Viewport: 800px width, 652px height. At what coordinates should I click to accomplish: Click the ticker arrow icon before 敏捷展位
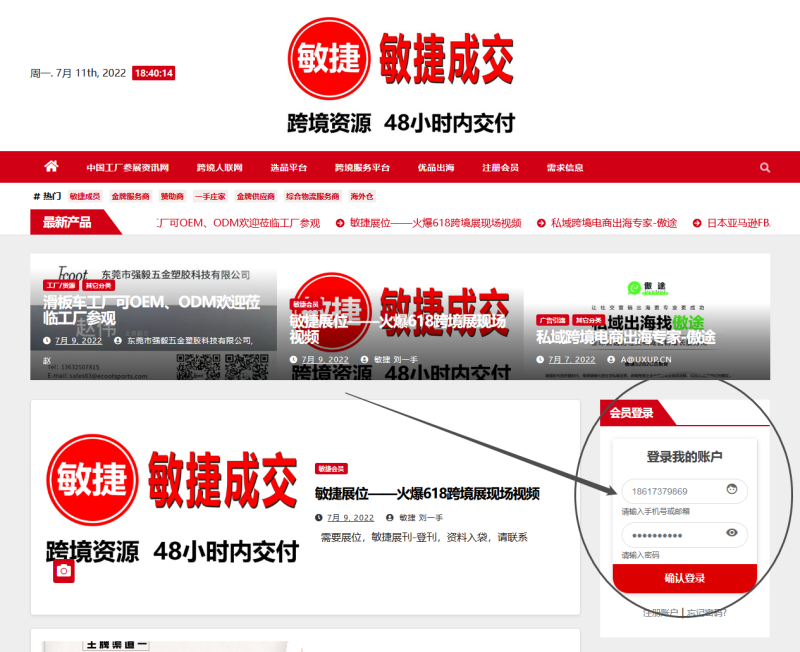(x=340, y=223)
